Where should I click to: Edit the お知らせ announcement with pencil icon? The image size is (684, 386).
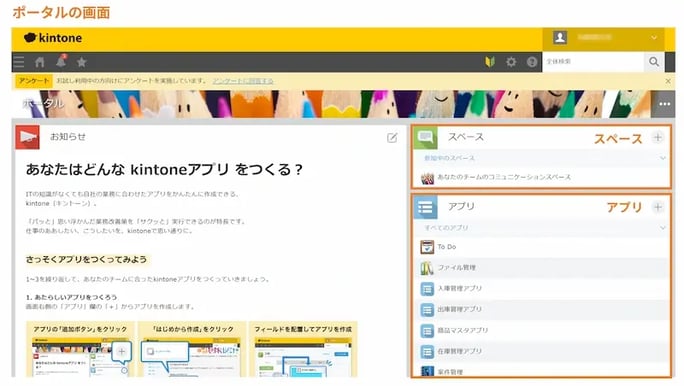tap(392, 138)
